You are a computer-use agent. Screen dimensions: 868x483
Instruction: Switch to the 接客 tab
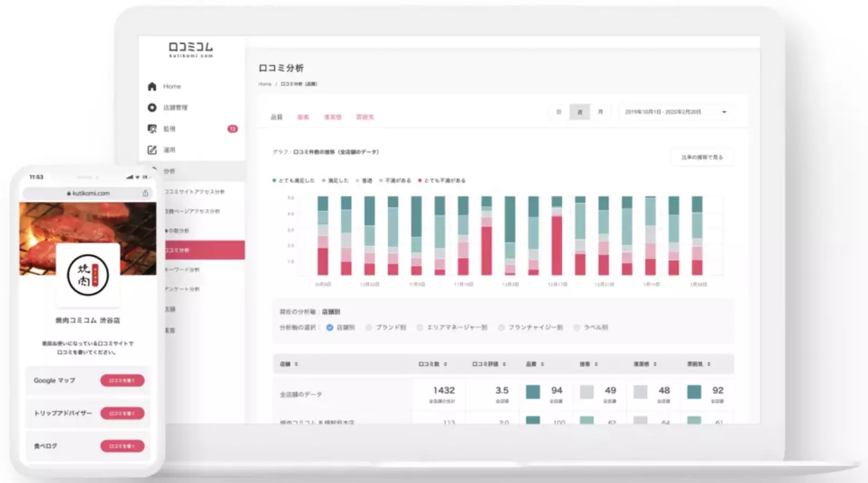(x=303, y=117)
